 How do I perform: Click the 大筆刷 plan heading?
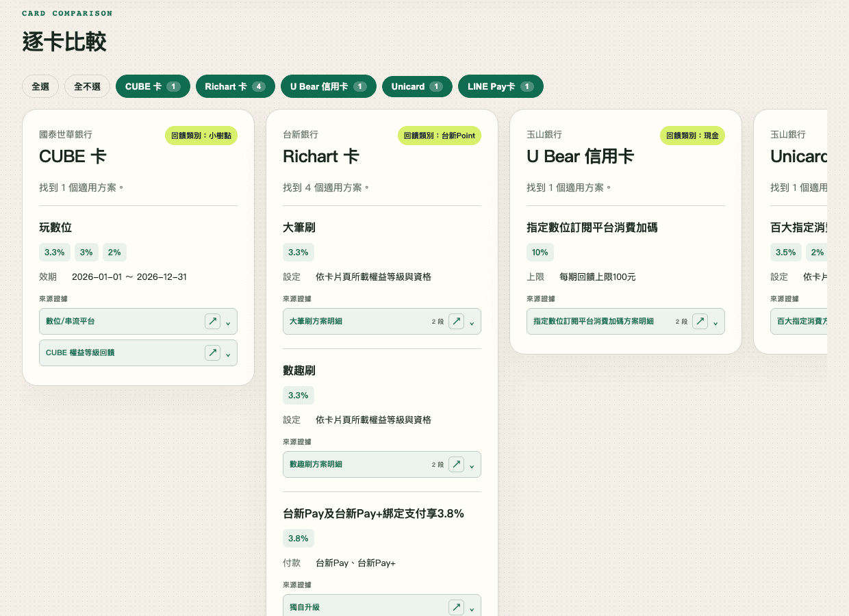click(299, 227)
